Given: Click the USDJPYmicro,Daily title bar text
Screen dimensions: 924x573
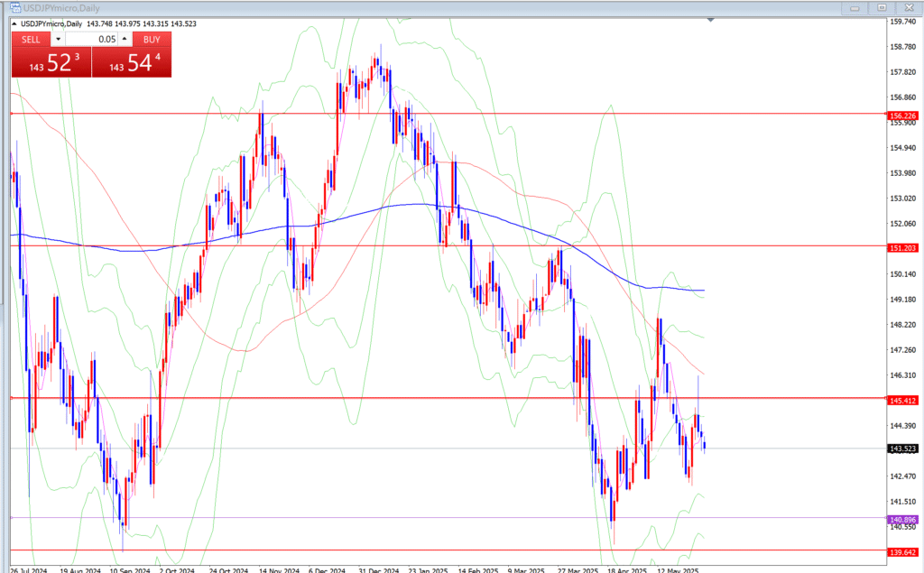Looking at the screenshot, I should (61, 8).
